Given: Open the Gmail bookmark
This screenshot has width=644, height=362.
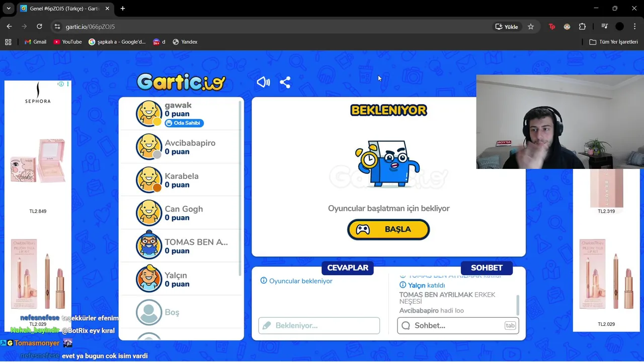Looking at the screenshot, I should [35, 42].
